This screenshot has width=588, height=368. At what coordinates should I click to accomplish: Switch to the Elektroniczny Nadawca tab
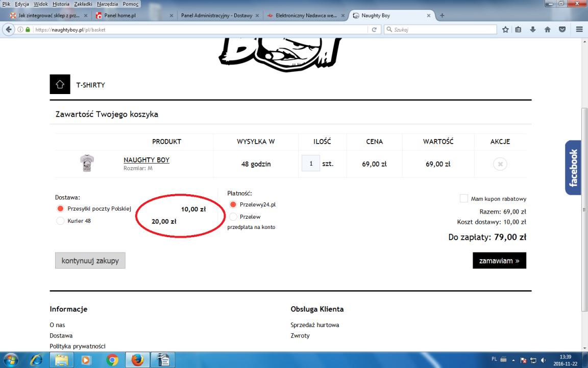point(305,15)
